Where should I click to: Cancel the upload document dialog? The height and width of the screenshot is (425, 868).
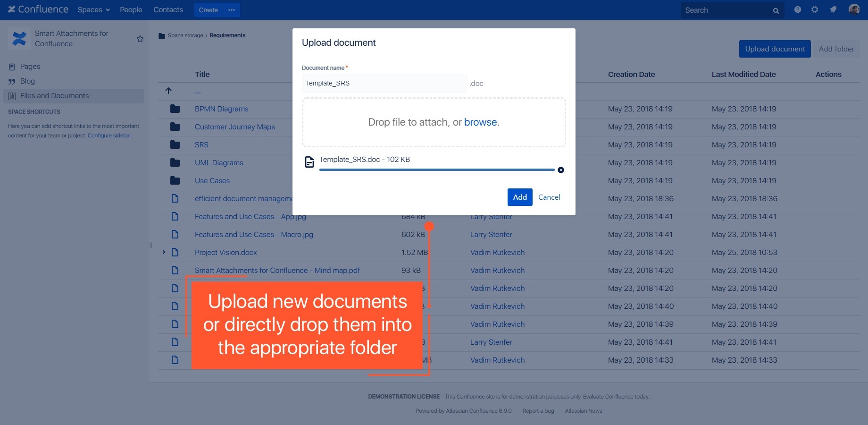[x=549, y=197]
